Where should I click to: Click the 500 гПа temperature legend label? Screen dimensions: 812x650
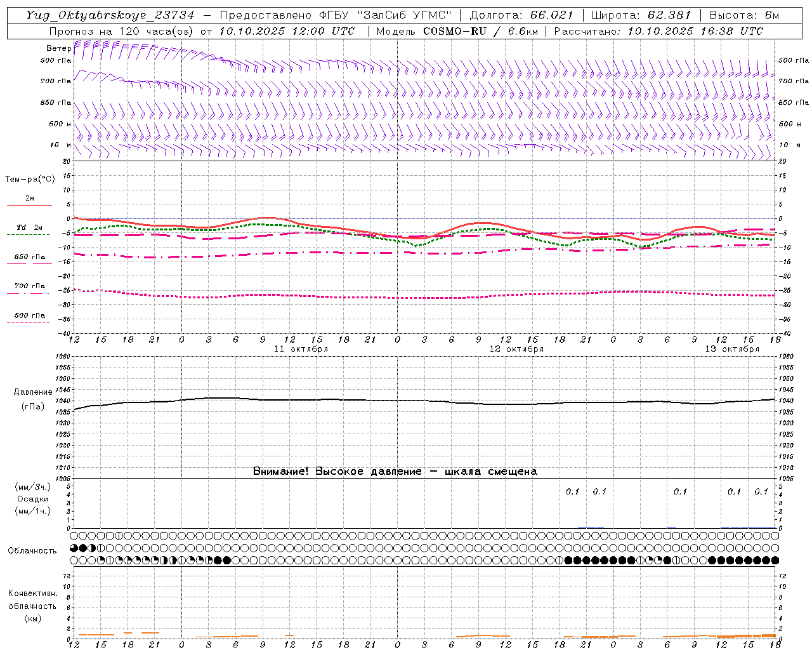point(29,315)
